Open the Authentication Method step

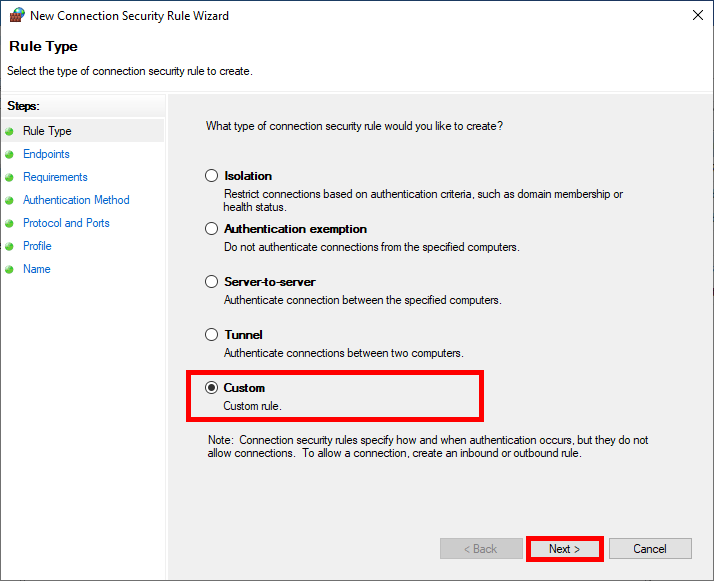76,200
